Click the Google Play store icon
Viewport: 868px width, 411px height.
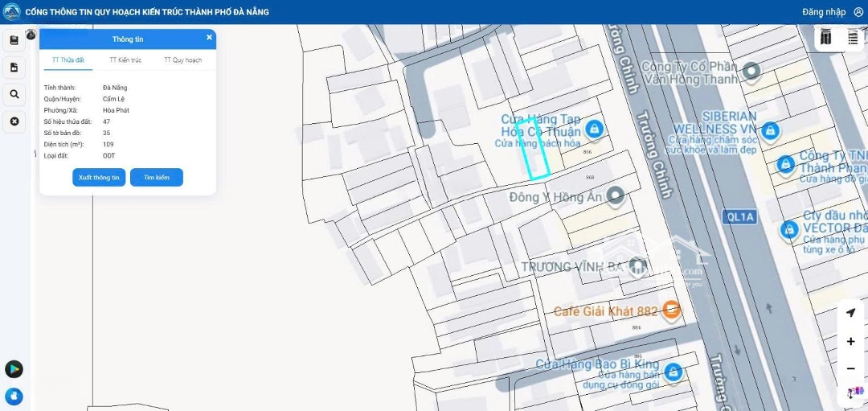pos(14,369)
